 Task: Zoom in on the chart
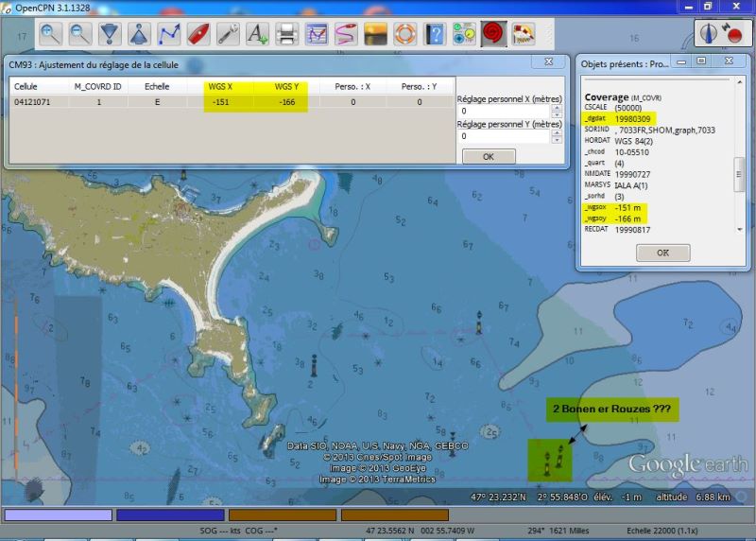pyautogui.click(x=50, y=34)
